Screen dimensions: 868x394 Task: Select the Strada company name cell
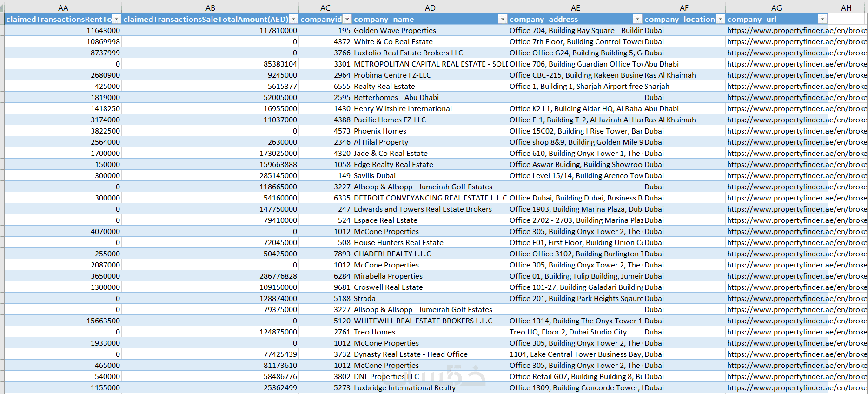point(430,298)
